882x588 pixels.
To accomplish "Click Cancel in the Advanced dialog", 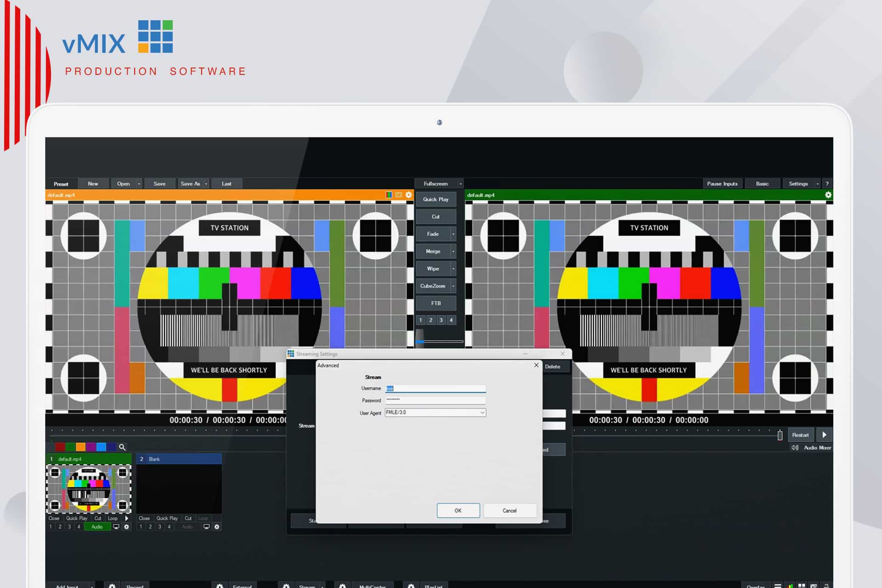I will pos(509,510).
